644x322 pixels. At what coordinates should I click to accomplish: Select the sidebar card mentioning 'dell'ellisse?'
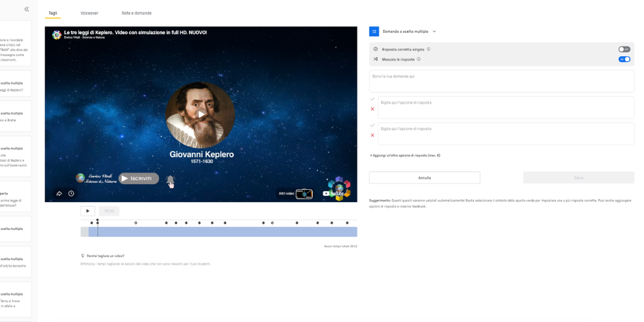click(x=15, y=196)
